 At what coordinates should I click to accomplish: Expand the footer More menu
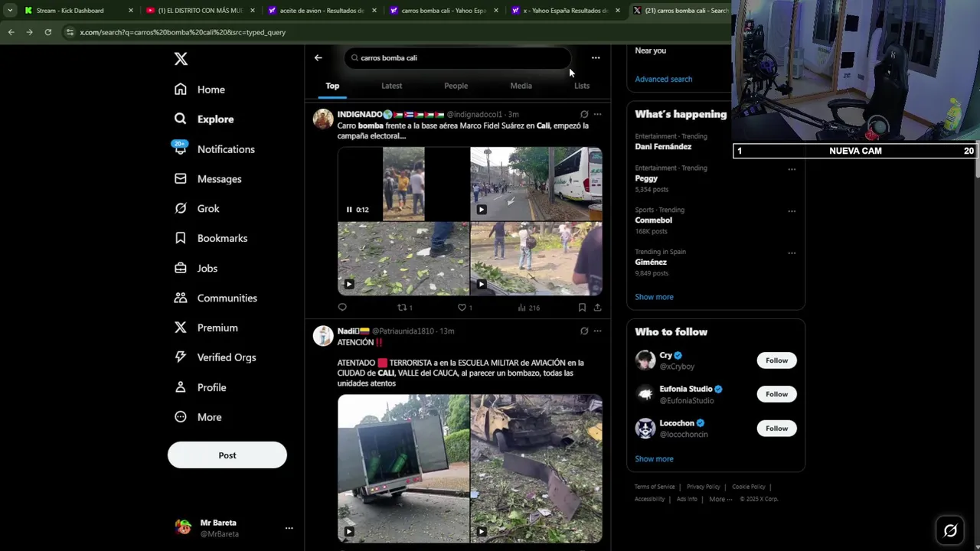(720, 499)
